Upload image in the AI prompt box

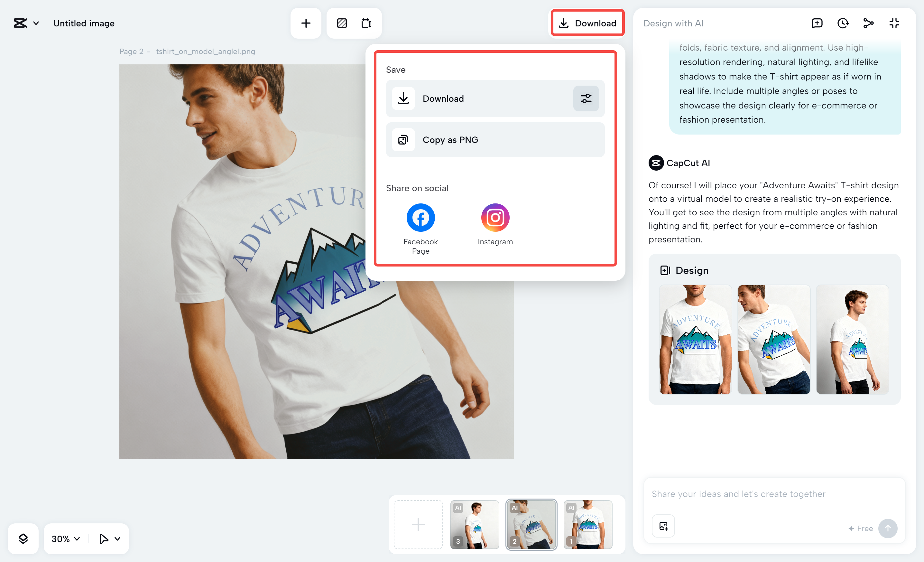point(663,526)
